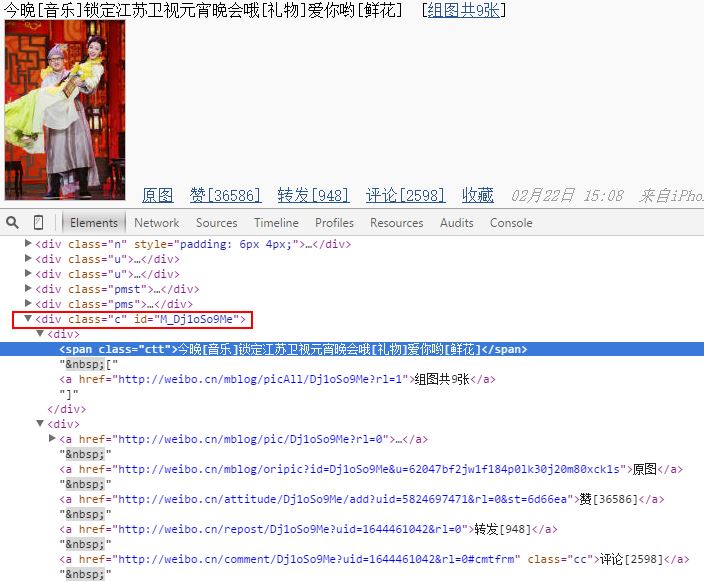Screen dimensions: 704x582
Task: Open the weibo post photo thumbnail
Action: pyautogui.click(x=65, y=110)
